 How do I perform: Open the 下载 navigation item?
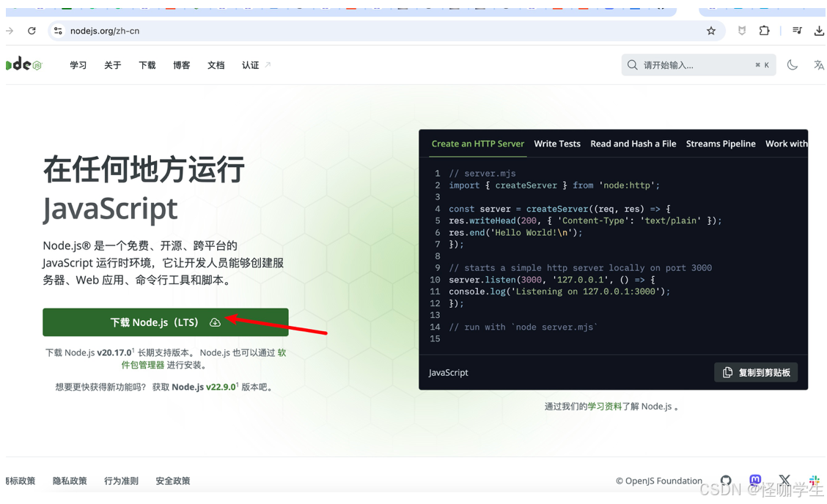147,65
